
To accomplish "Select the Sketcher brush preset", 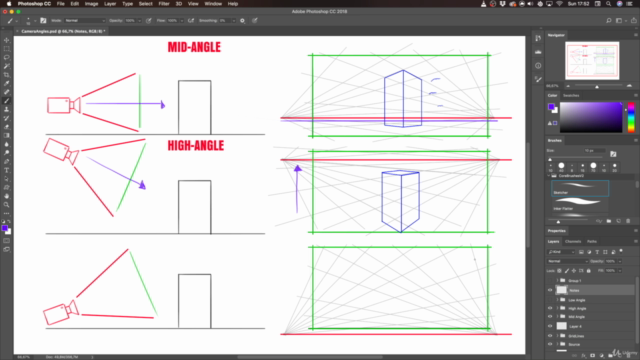I will (580, 189).
